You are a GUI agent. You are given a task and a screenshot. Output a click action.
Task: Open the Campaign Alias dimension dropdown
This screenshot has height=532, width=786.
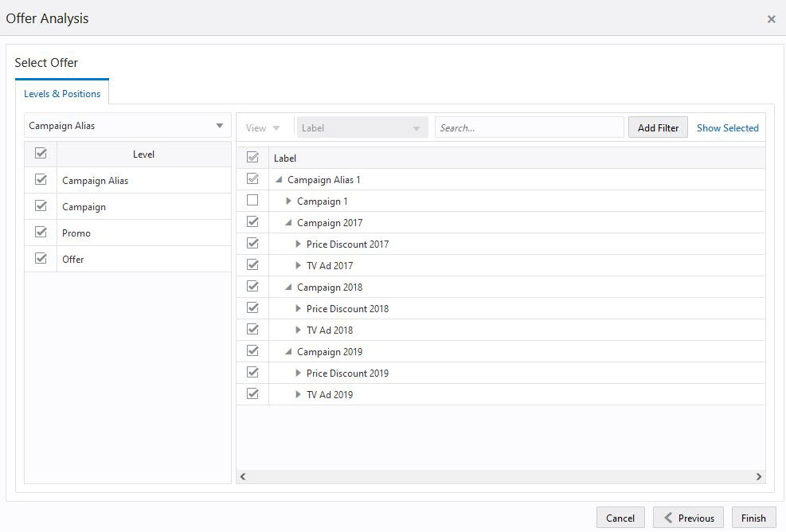(219, 126)
